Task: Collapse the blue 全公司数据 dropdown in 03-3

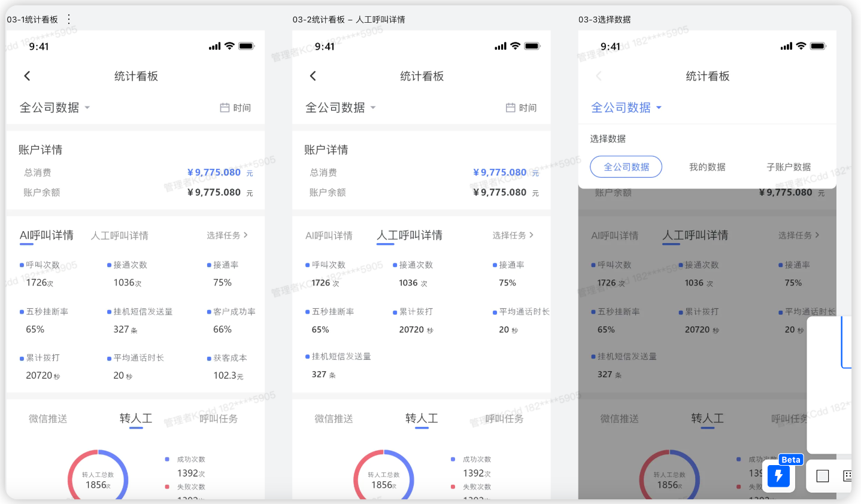Action: (x=626, y=108)
